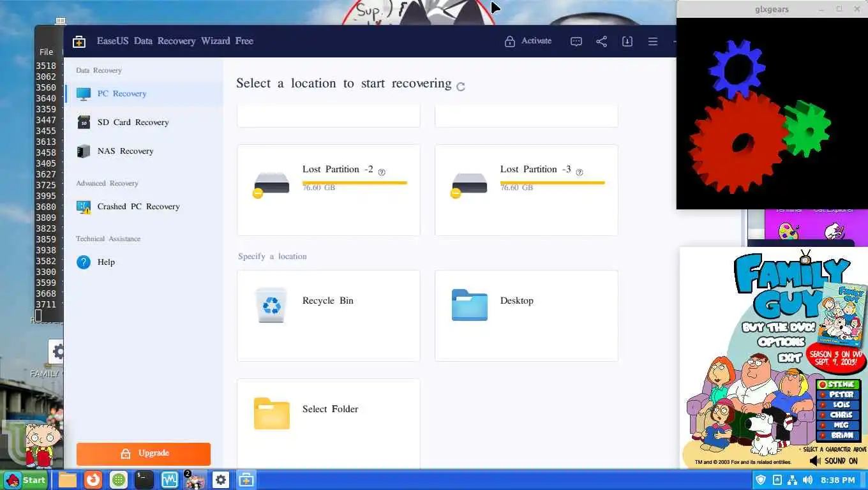The height and width of the screenshot is (490, 868).
Task: Open the volume speaker in system tray
Action: (x=808, y=480)
